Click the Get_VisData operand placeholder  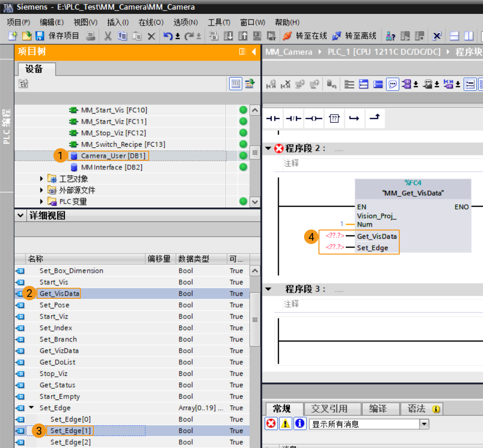coord(335,236)
